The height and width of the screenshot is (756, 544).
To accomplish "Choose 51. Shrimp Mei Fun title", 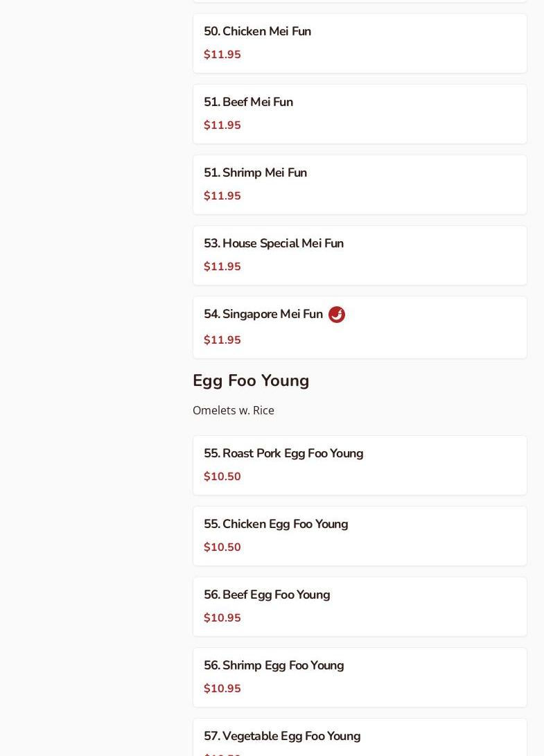I will coord(255,173).
